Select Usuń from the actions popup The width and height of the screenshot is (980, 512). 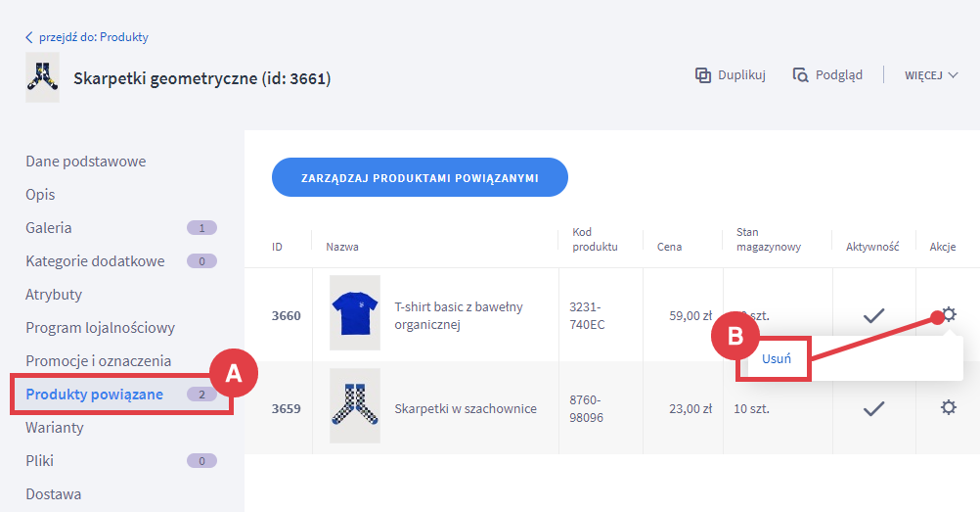point(777,358)
